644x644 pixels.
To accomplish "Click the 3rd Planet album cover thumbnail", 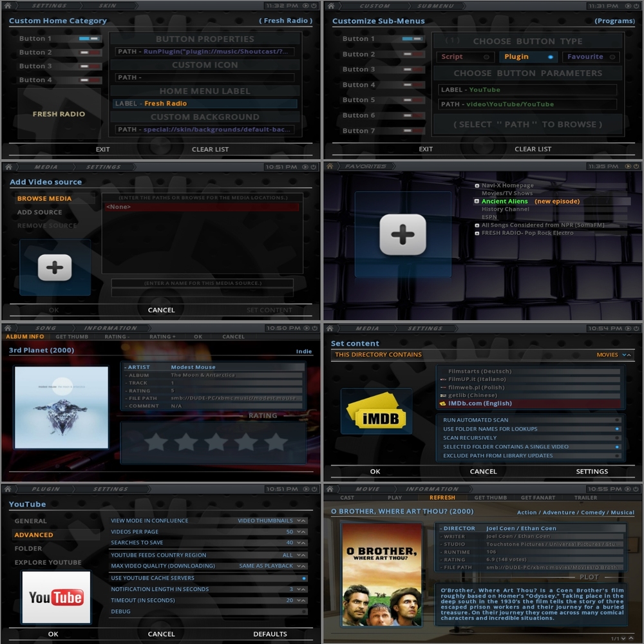I will 62,408.
